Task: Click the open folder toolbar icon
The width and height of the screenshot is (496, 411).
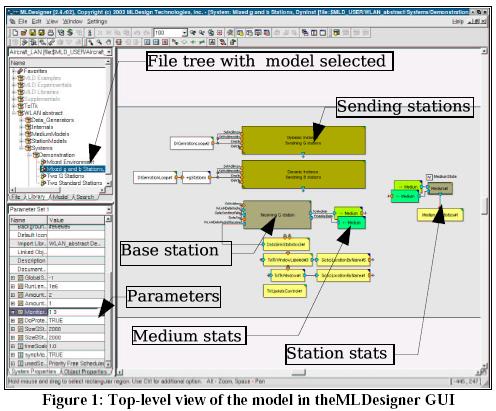Action: (x=24, y=33)
